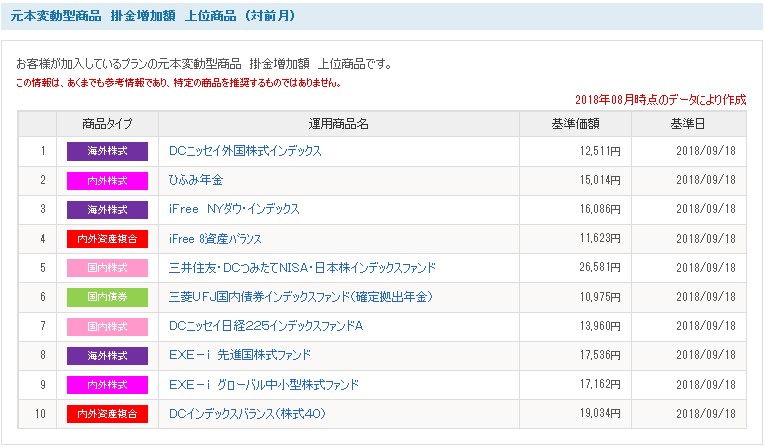The image size is (765, 447).
Task: Click price 26,581円
Action: [600, 267]
